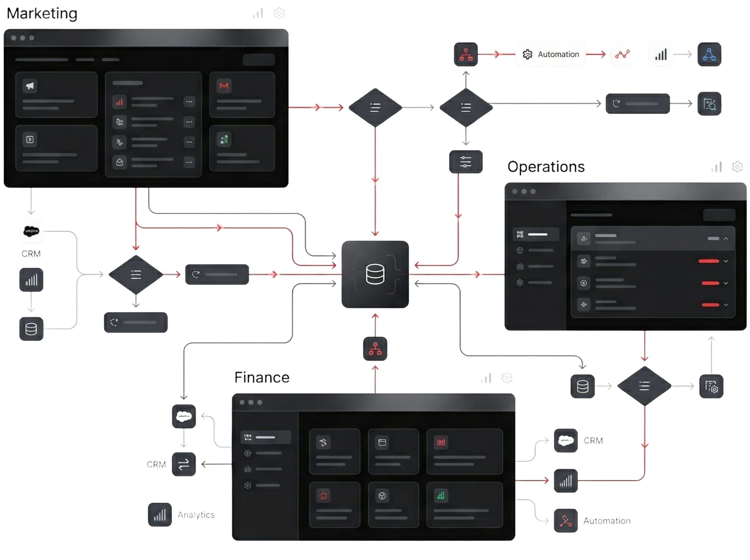
Task: Switch off the middle red toggle in Operations
Action: [x=710, y=283]
